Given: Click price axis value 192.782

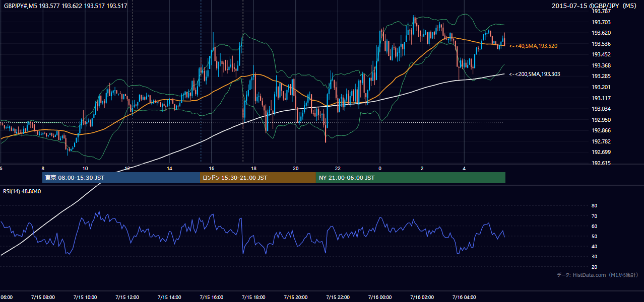Looking at the screenshot, I should (x=601, y=141).
